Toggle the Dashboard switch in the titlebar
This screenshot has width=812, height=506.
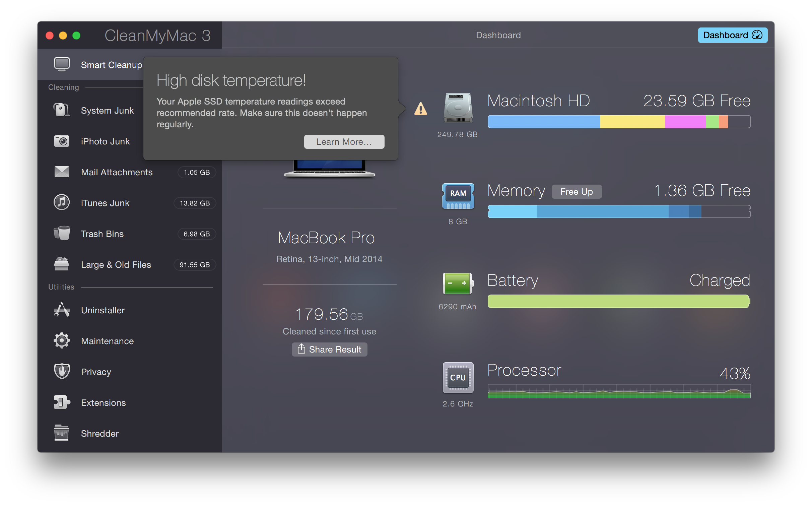[x=732, y=35]
